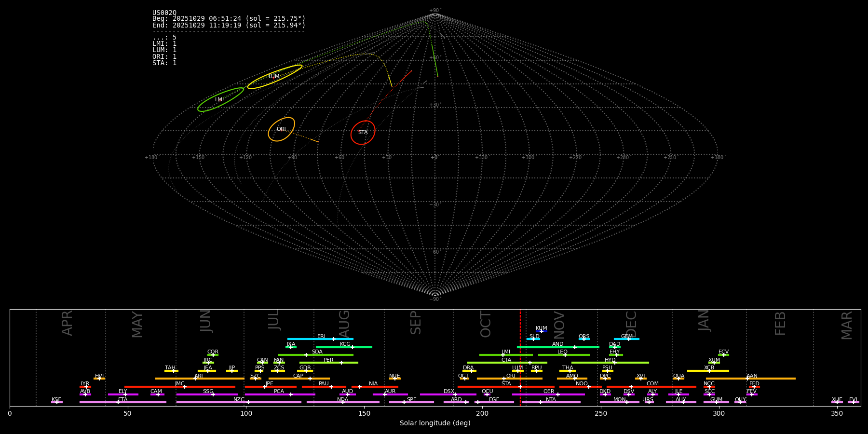
Task: Click the 'LUM: 1' legend count entry
Action: (x=164, y=50)
